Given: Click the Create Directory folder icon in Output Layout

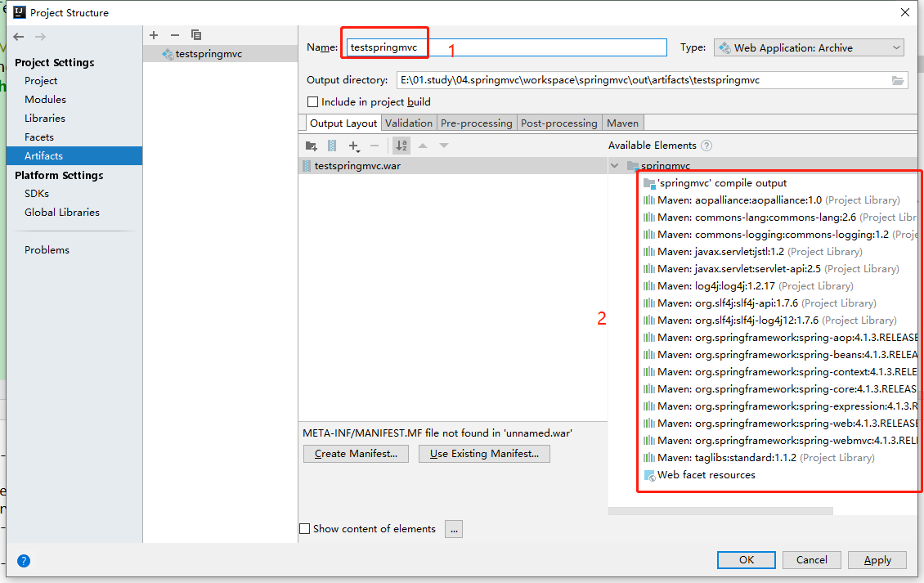Looking at the screenshot, I should tap(312, 145).
